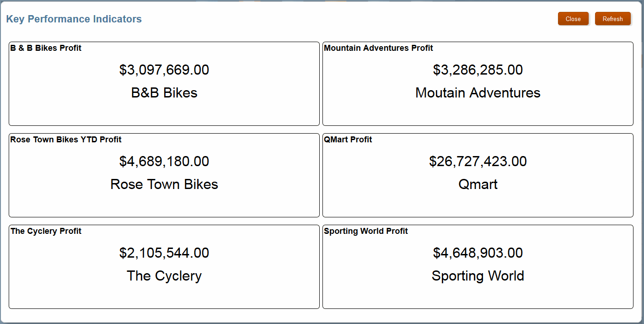Image resolution: width=644 pixels, height=324 pixels.
Task: Open the Sporting World Profit title
Action: [366, 231]
